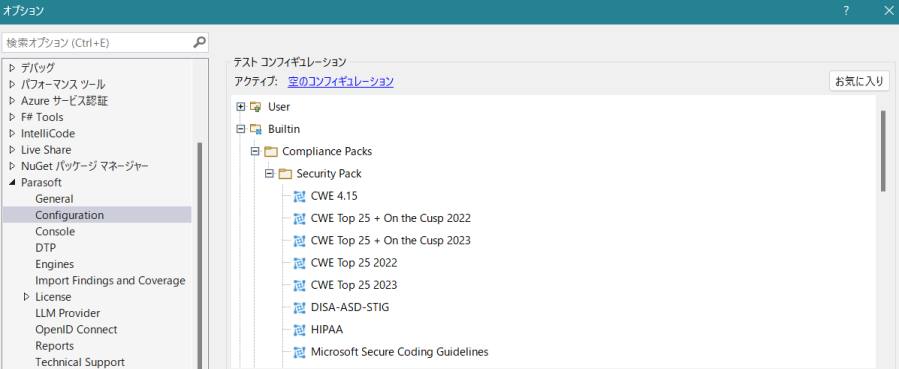Viewport: 899px width, 369px height.
Task: Select Microsoft Secure Coding Guidelines
Action: [x=400, y=352]
